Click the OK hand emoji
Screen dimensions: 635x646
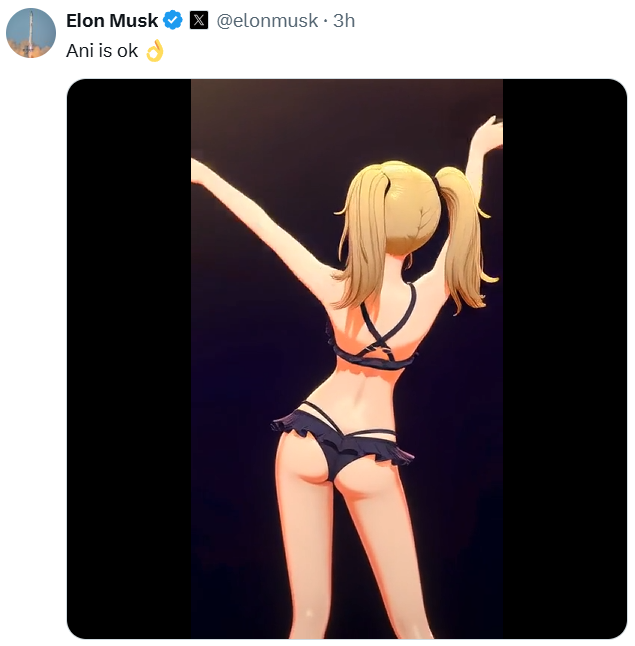(x=155, y=51)
